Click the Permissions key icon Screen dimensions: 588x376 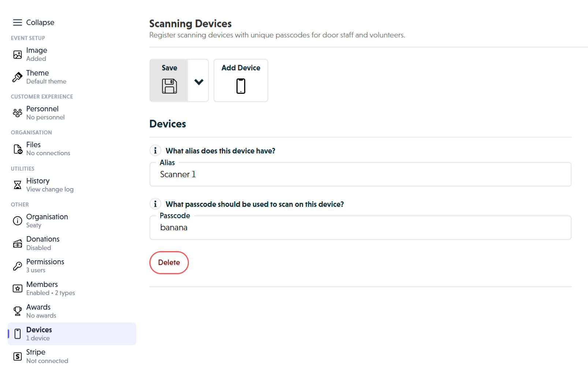coord(18,266)
